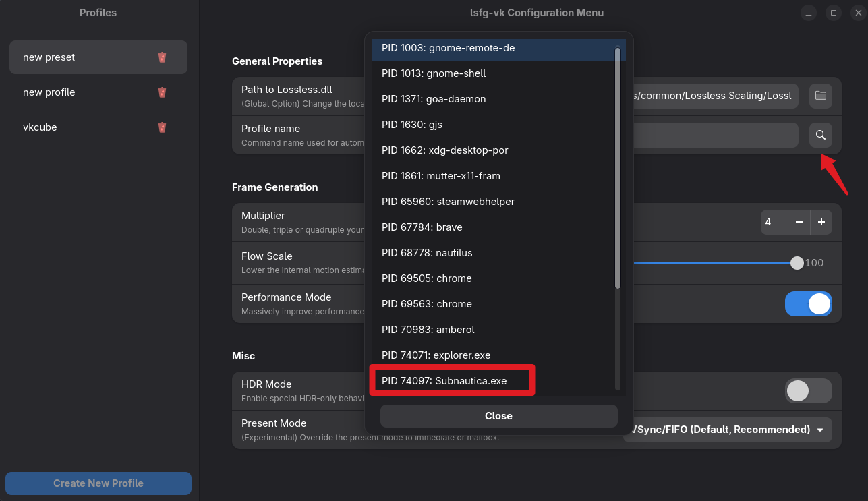Select the 'new profile' profile
Viewport: 868px width, 501px height.
98,92
